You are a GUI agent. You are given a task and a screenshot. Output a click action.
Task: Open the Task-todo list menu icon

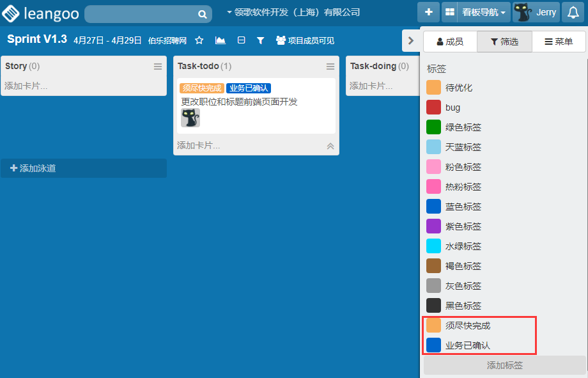coord(330,67)
